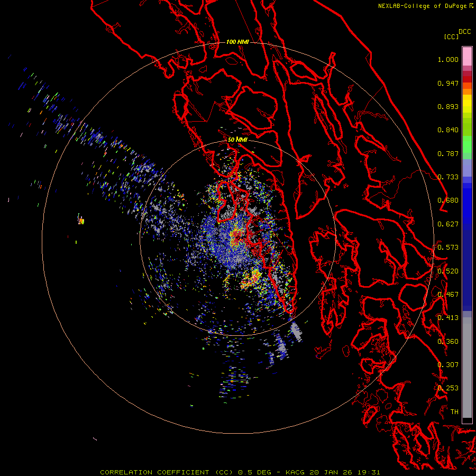Screen dimensions: 476x476
Task: Click the 0.947 scale value
Action: click(448, 83)
